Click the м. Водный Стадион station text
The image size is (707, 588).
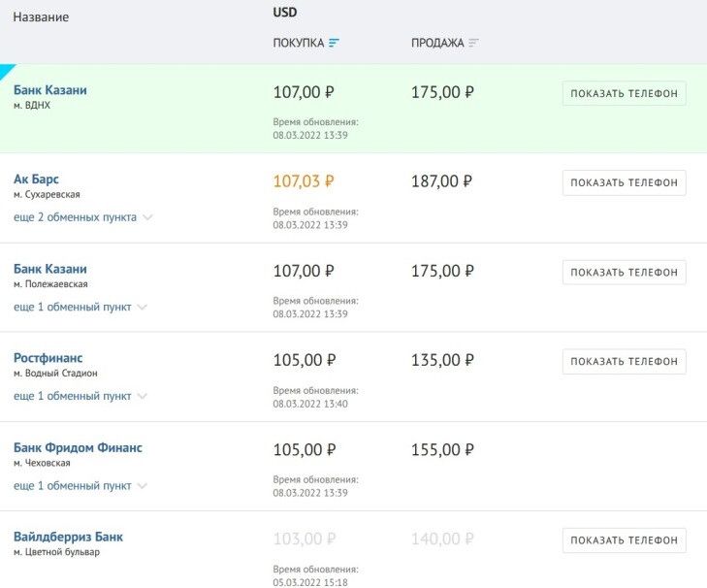pos(55,374)
